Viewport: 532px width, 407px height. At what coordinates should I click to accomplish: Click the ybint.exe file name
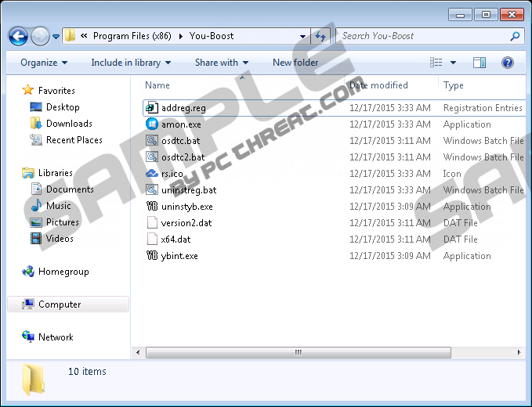(x=179, y=256)
